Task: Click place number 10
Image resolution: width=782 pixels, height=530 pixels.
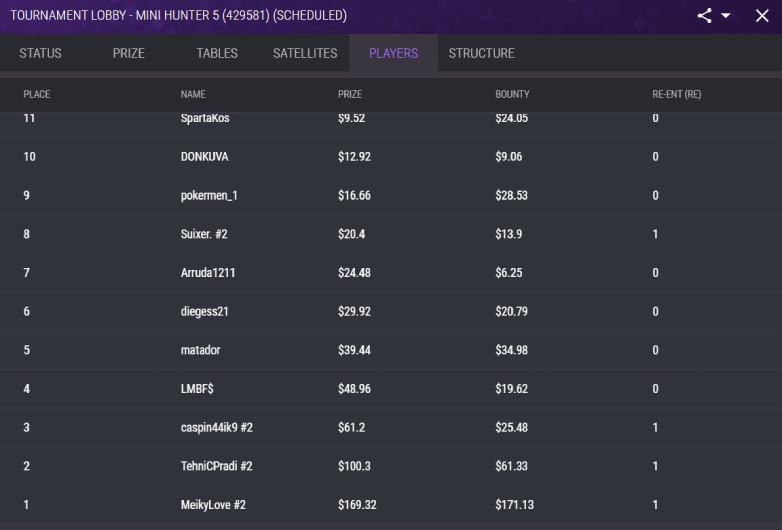Action: pyautogui.click(x=29, y=157)
